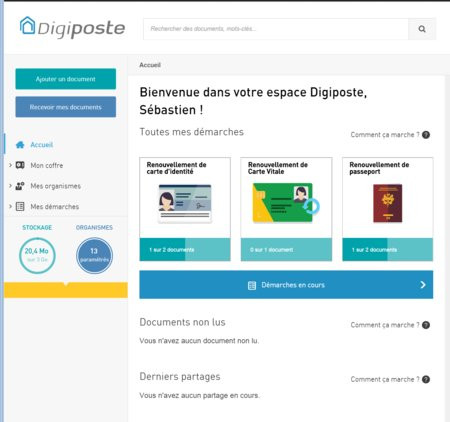Expand the Mes démarches tree arrow
The width and height of the screenshot is (450, 422).
pyautogui.click(x=10, y=206)
